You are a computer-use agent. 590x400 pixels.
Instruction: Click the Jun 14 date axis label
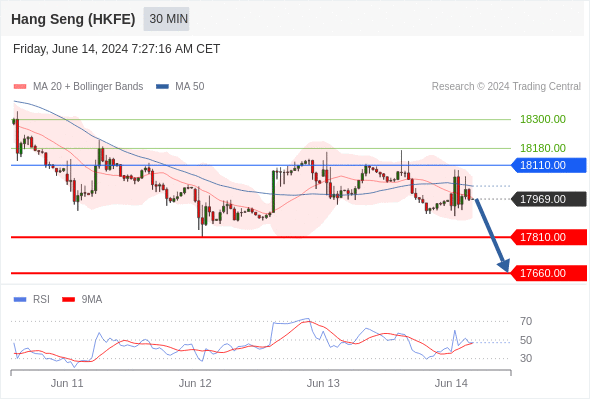point(451,383)
